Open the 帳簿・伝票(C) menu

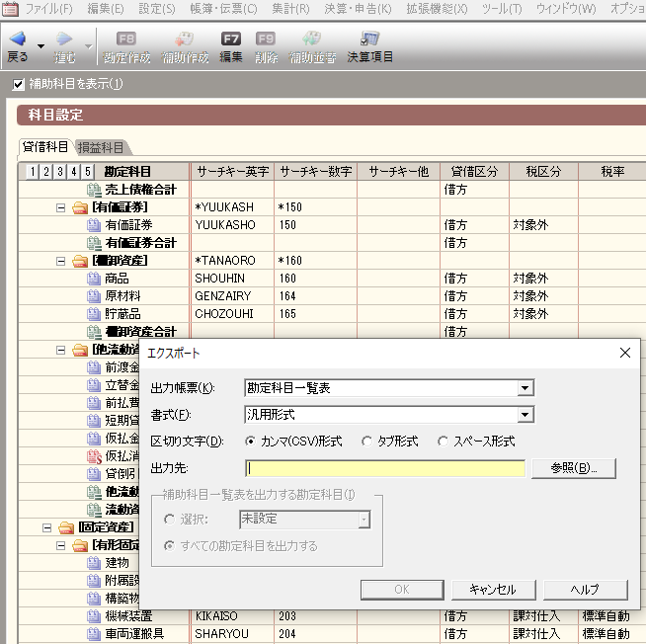(223, 8)
